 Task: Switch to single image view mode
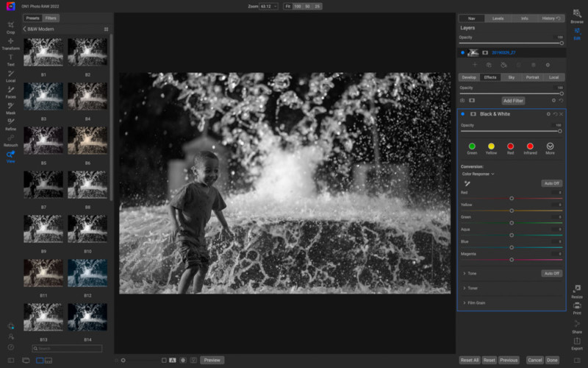[x=40, y=361]
